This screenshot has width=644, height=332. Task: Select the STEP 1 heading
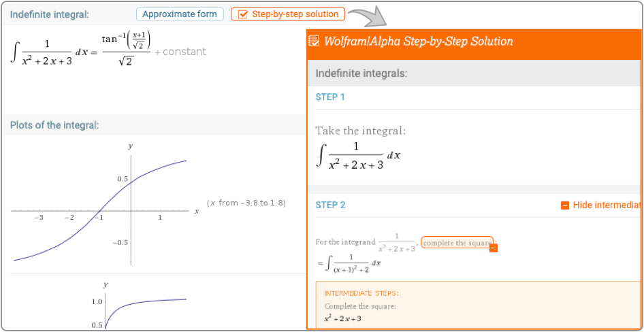point(330,97)
